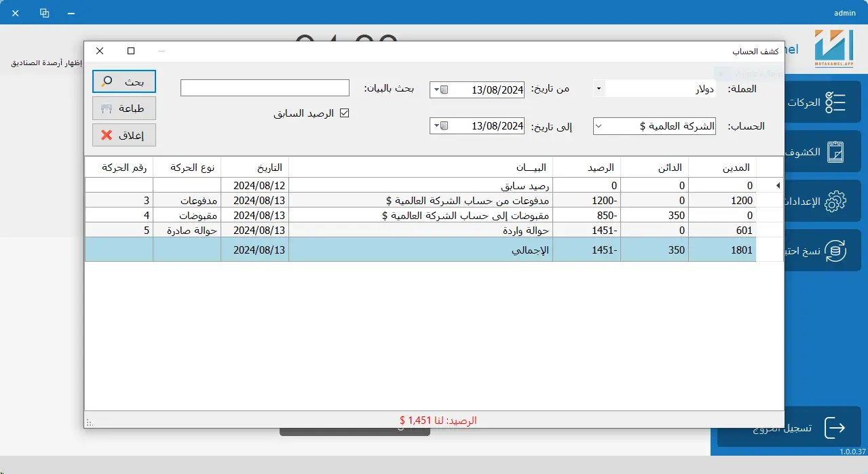Focus the بحث بالبيان search field
Viewport: 868px width, 474px height.
click(265, 88)
